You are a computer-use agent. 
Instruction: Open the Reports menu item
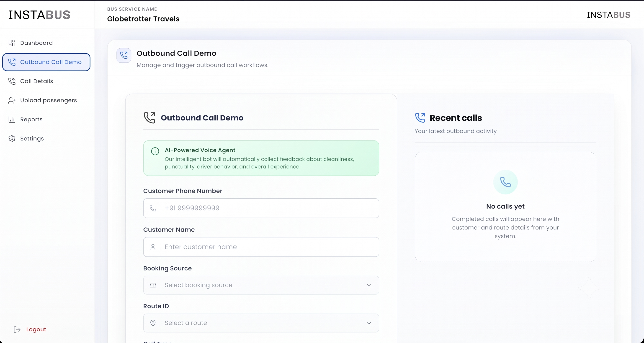[x=46, y=119]
